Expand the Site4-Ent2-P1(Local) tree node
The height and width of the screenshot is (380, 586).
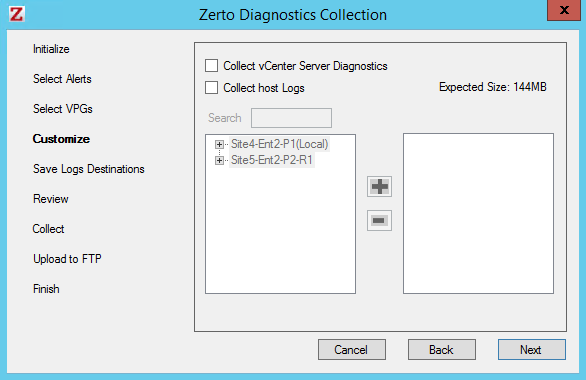219,144
